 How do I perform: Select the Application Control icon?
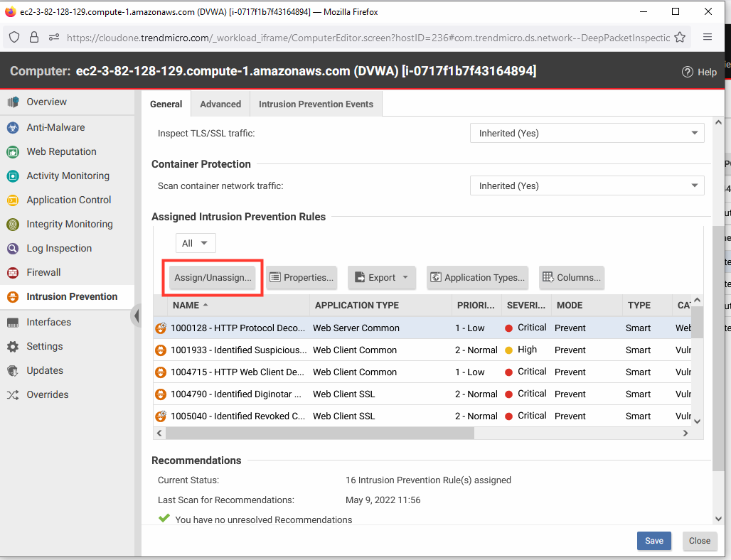tap(13, 200)
